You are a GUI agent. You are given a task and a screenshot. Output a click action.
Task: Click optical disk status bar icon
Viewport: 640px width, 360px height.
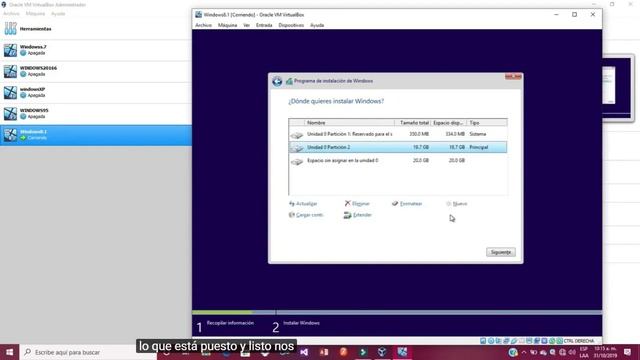(491, 341)
